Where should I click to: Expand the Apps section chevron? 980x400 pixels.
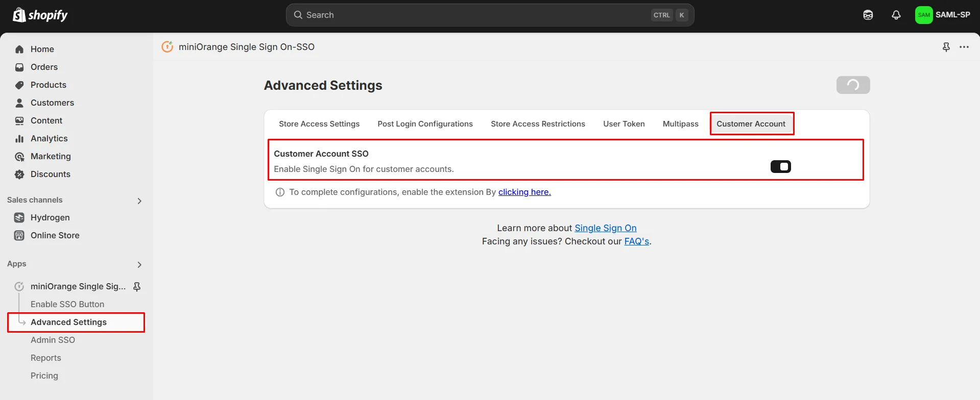(x=139, y=265)
